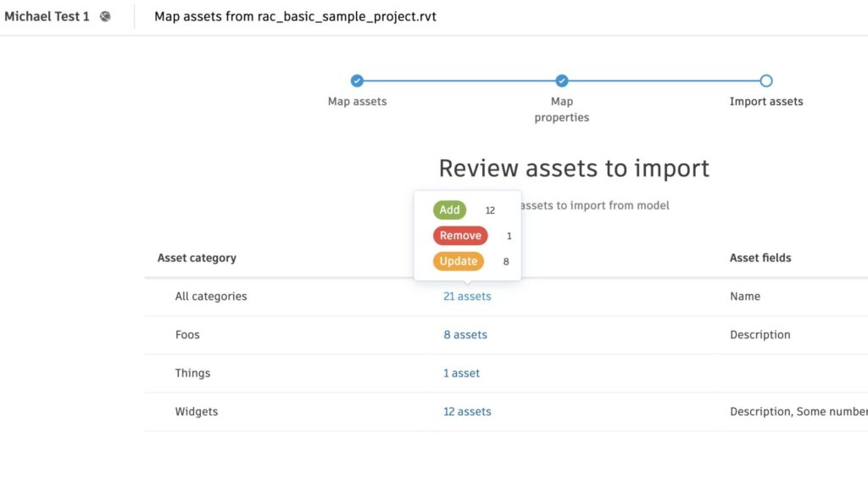868x485 pixels.
Task: Click the orange Update badge
Action: click(459, 261)
